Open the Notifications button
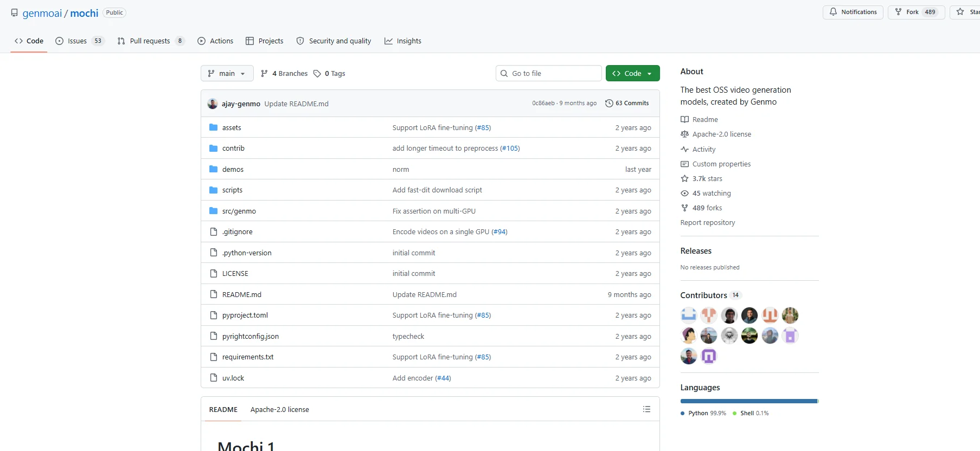 (x=853, y=12)
